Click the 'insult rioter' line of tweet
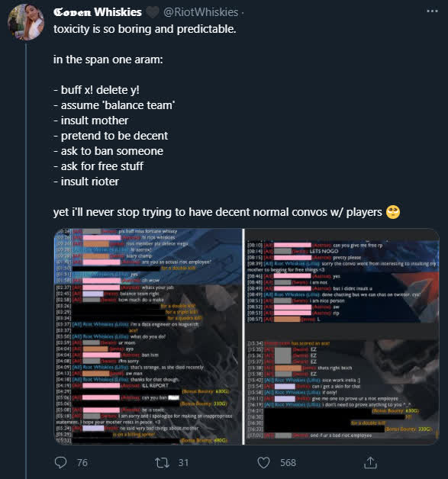Image resolution: width=448 pixels, height=479 pixels. (x=86, y=182)
